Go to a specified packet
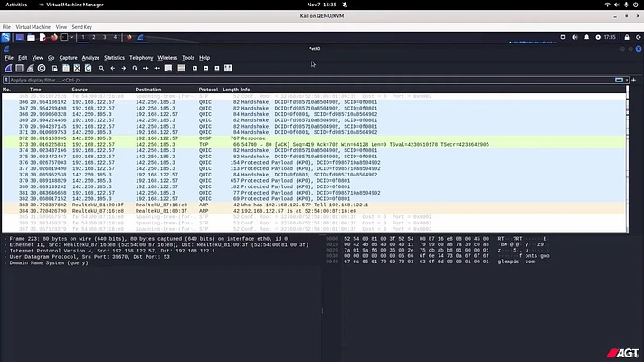This screenshot has height=362, width=644. tap(135, 68)
